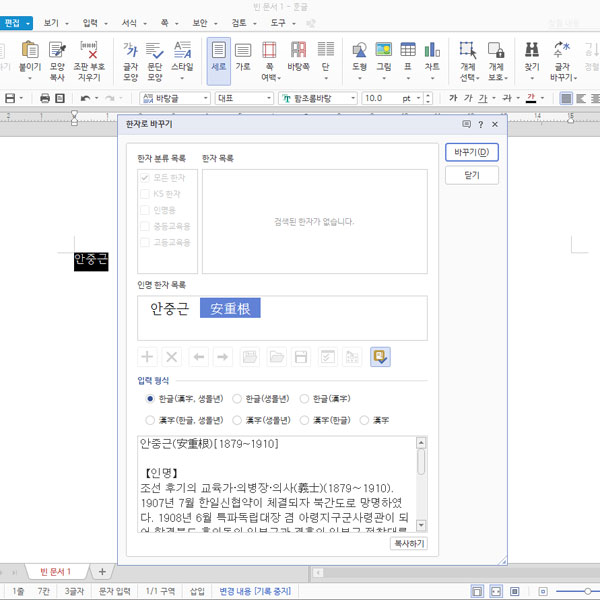Click the 닫기 button in the dialog
The height and width of the screenshot is (600, 600).
(x=472, y=175)
